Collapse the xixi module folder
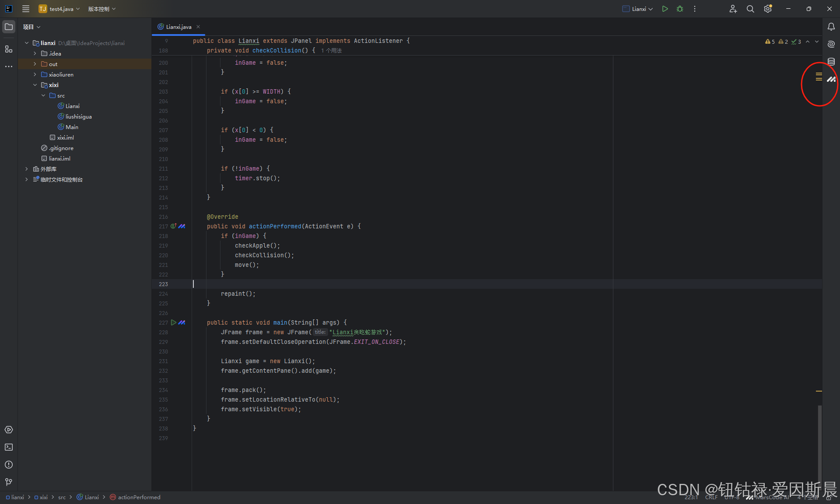Image resolution: width=840 pixels, height=504 pixels. point(35,85)
